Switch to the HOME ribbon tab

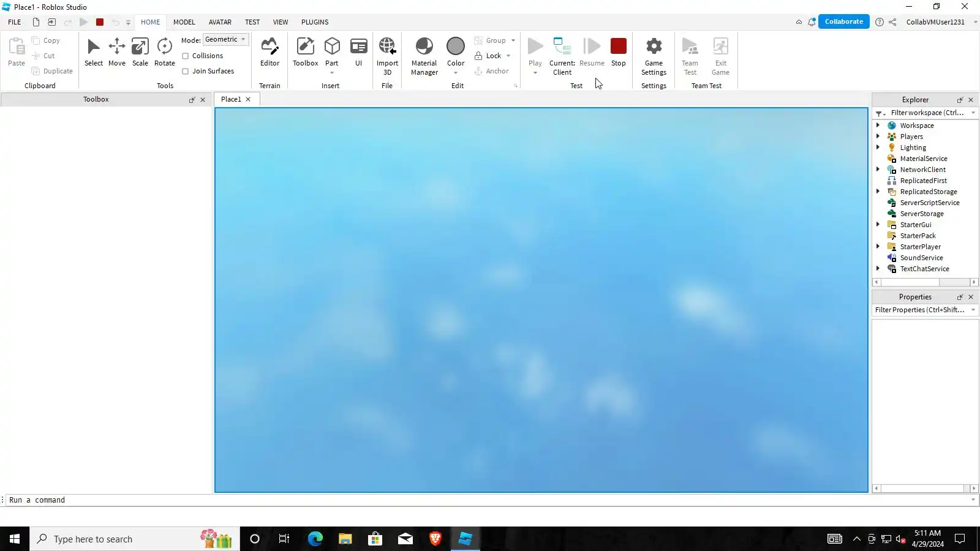click(150, 22)
